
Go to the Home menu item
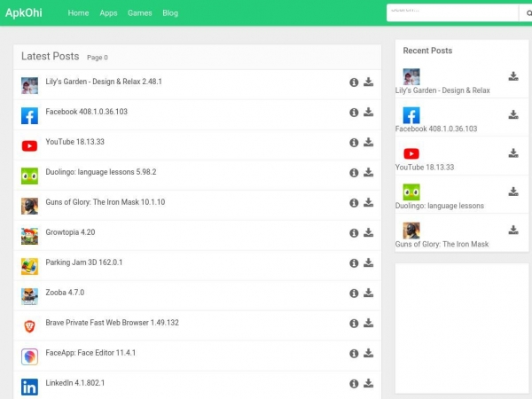click(x=78, y=13)
